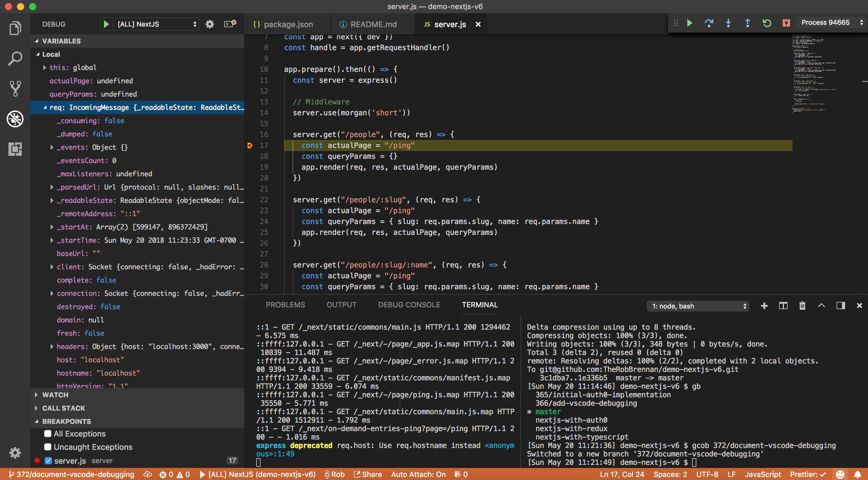This screenshot has width=868, height=480.
Task: Switch to the DEBUG CONSOLE panel tab
Action: tap(409, 305)
